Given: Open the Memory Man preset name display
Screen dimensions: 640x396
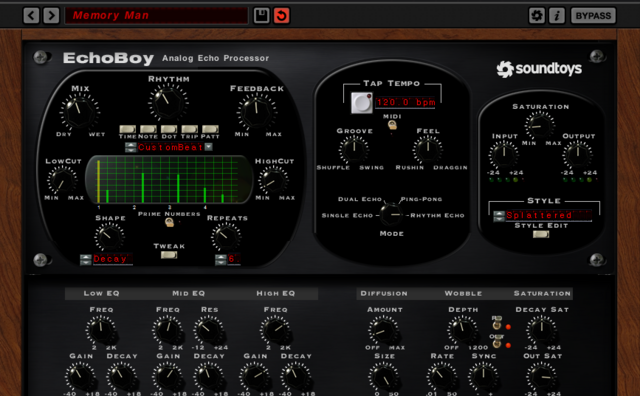Looking at the screenshot, I should 157,16.
